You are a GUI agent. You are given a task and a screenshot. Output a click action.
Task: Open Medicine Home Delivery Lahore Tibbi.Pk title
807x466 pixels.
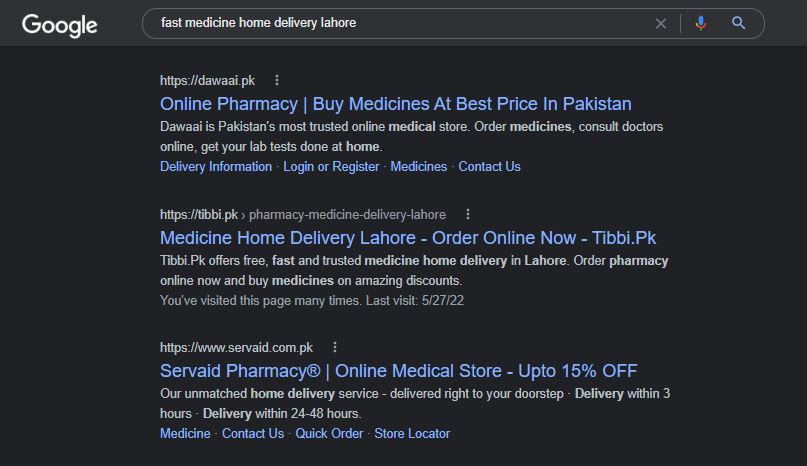point(407,238)
